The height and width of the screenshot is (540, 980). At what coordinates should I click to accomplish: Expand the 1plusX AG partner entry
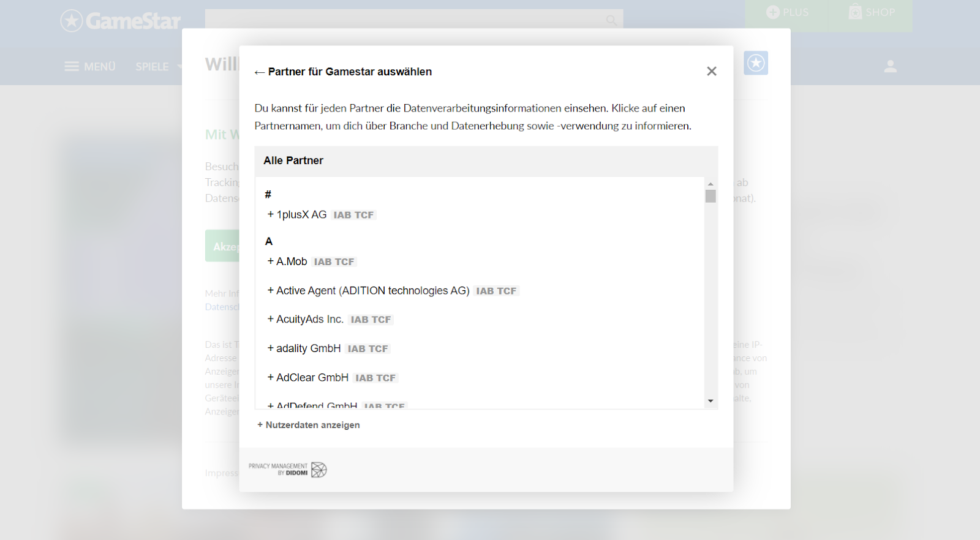(x=297, y=215)
